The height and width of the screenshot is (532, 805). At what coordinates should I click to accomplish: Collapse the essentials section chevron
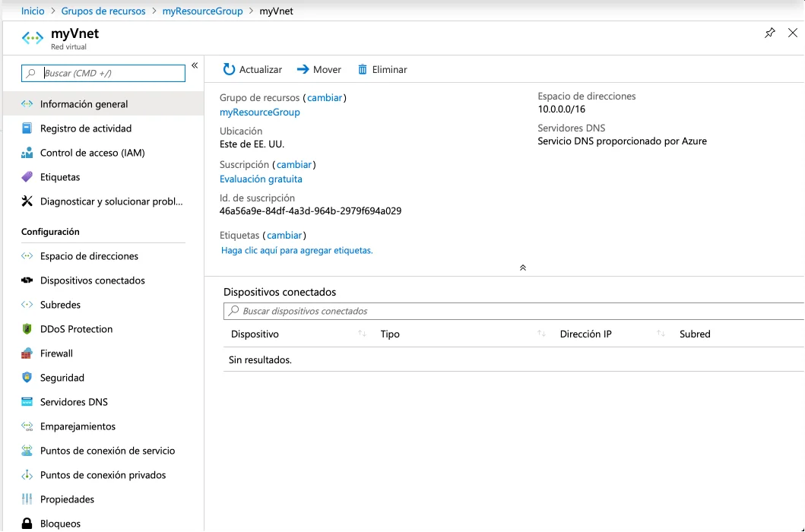pyautogui.click(x=523, y=268)
